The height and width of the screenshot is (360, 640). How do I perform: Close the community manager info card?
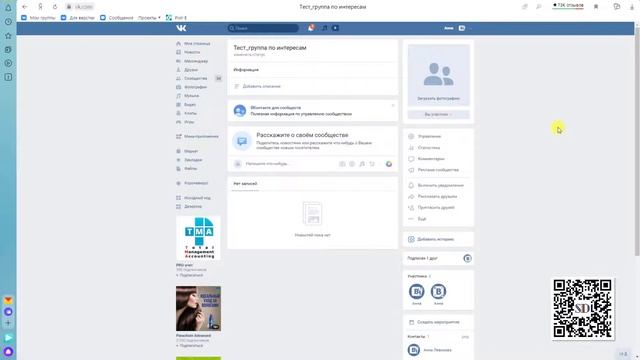pos(393,106)
